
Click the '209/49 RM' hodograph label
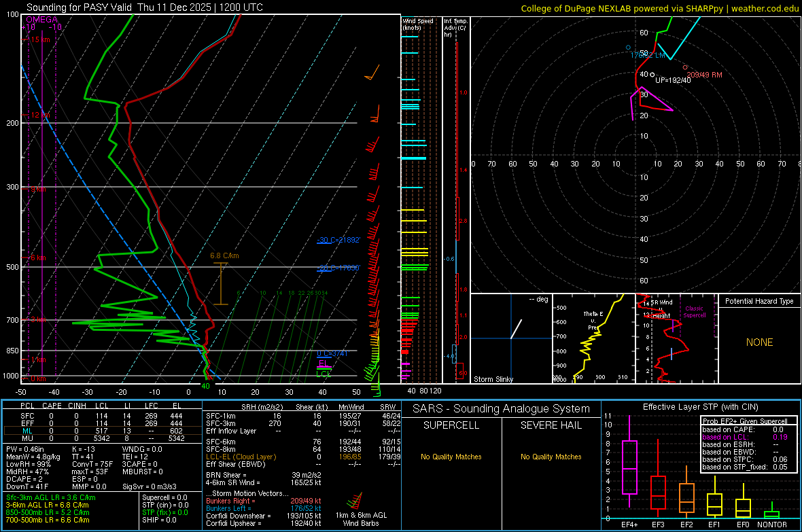pyautogui.click(x=704, y=75)
